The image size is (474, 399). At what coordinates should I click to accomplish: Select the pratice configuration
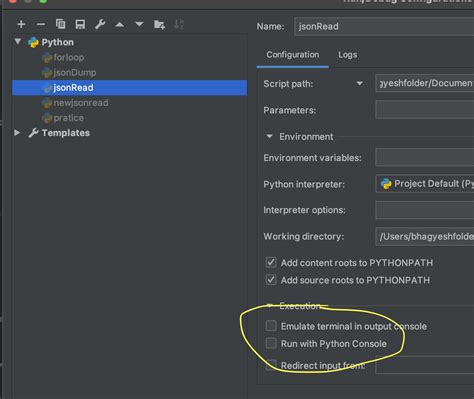tap(69, 118)
